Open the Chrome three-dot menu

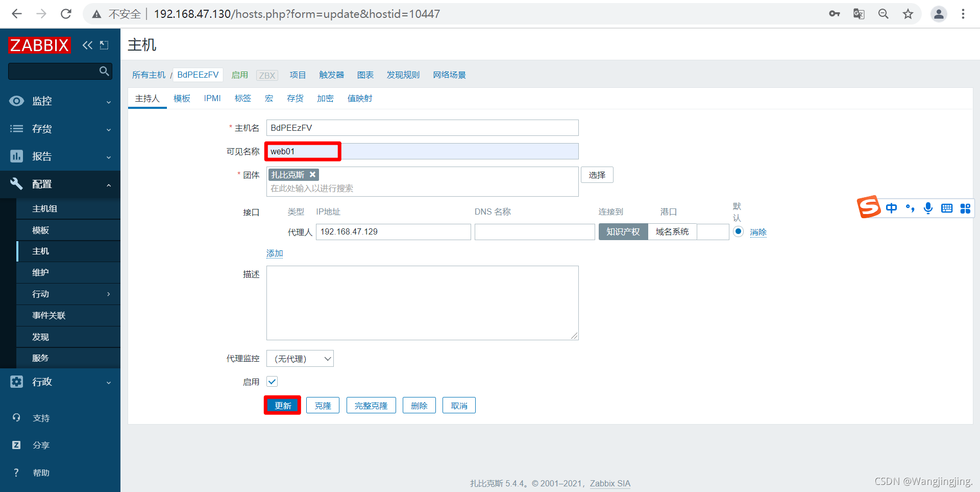tap(963, 14)
